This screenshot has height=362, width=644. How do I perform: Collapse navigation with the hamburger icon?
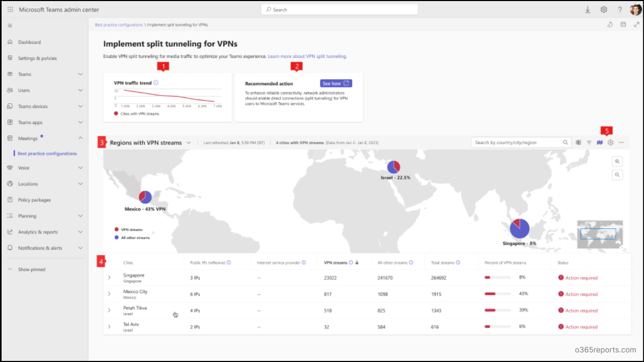(10, 25)
